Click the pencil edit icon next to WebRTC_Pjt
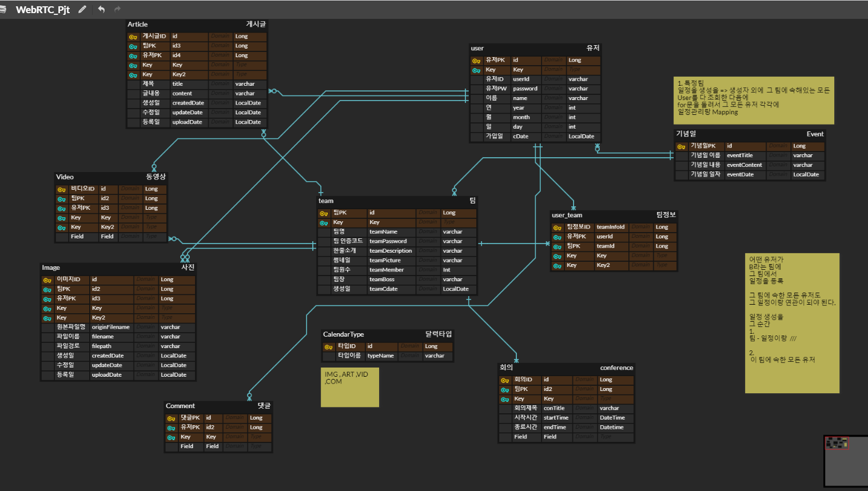The width and height of the screenshot is (868, 491). tap(82, 9)
